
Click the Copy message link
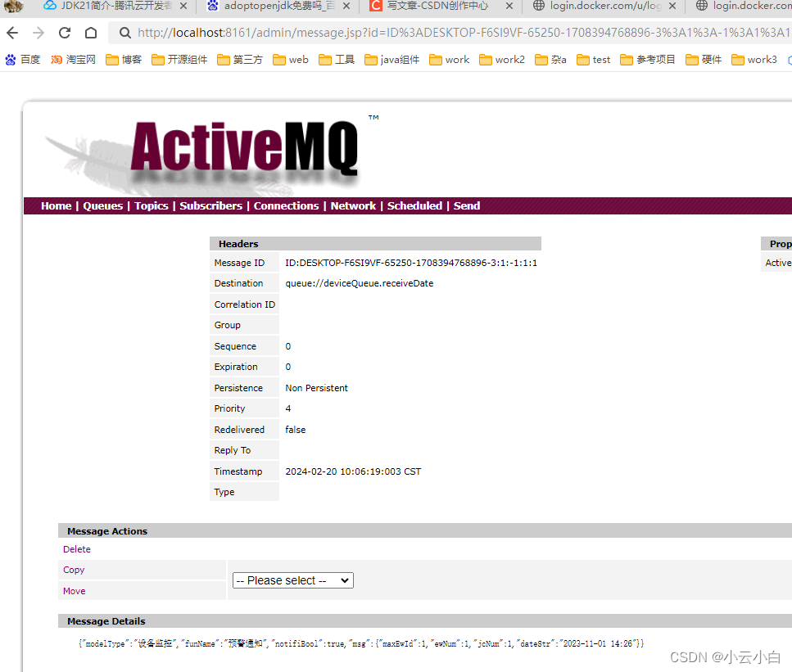point(74,570)
